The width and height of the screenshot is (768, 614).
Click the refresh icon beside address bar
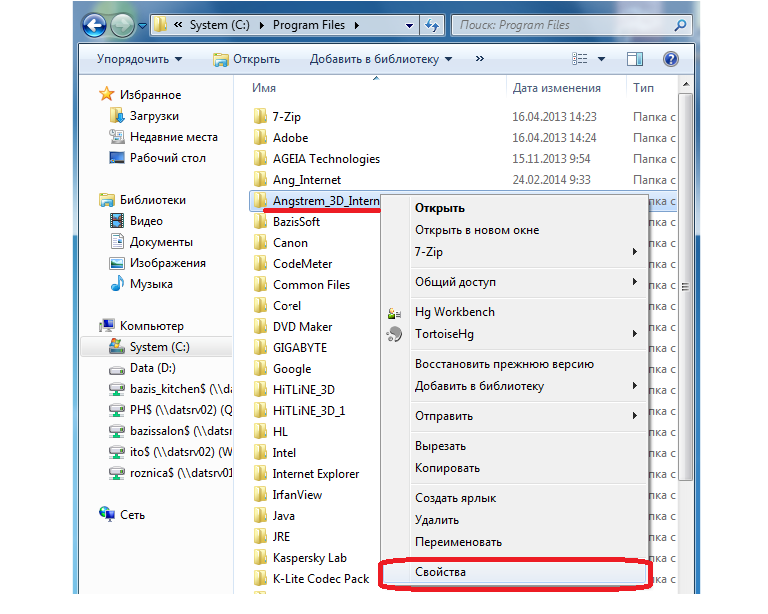tap(432, 25)
